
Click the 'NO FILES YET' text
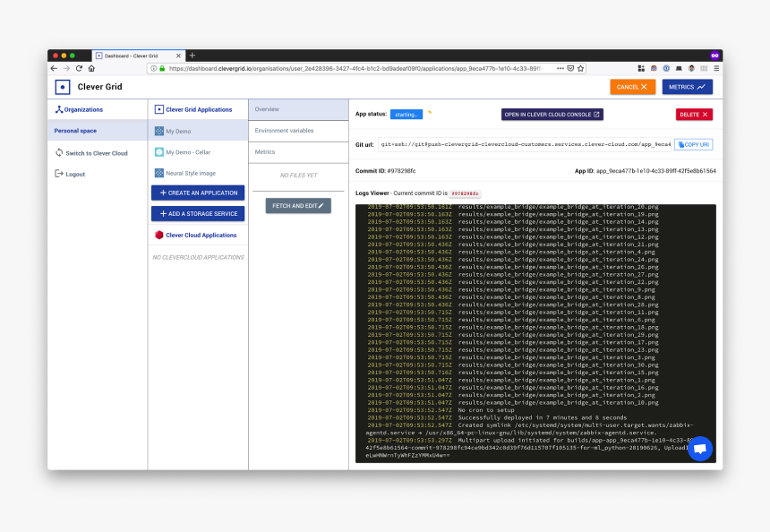298,176
